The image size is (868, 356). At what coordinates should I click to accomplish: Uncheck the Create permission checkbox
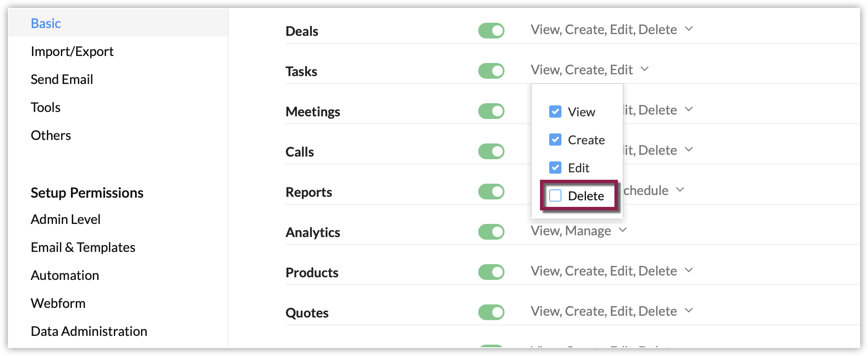[x=555, y=140]
